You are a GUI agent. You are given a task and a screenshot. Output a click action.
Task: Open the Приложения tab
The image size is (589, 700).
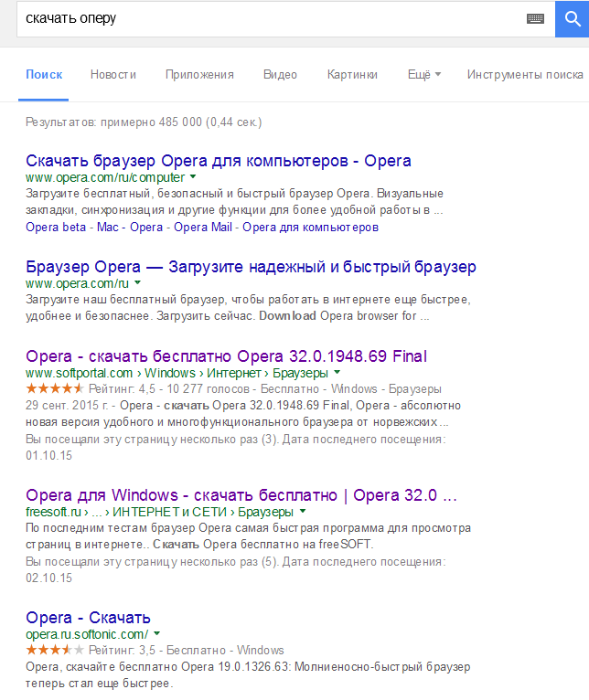(x=199, y=75)
